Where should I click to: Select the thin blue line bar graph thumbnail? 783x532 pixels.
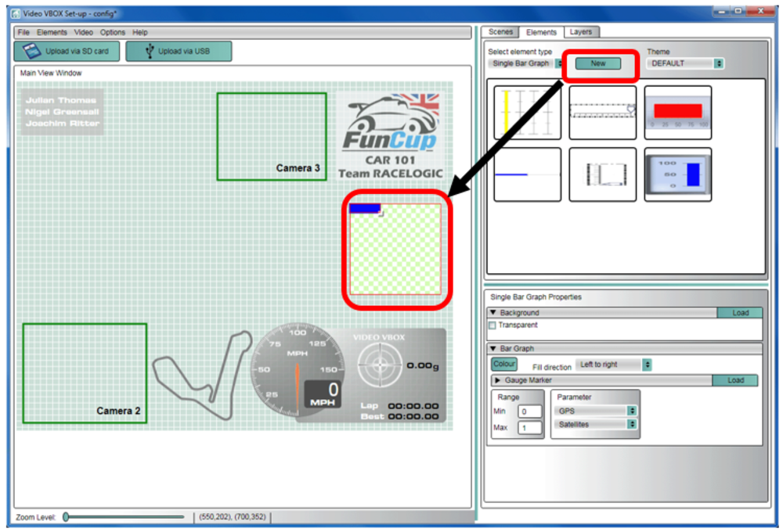(x=527, y=174)
